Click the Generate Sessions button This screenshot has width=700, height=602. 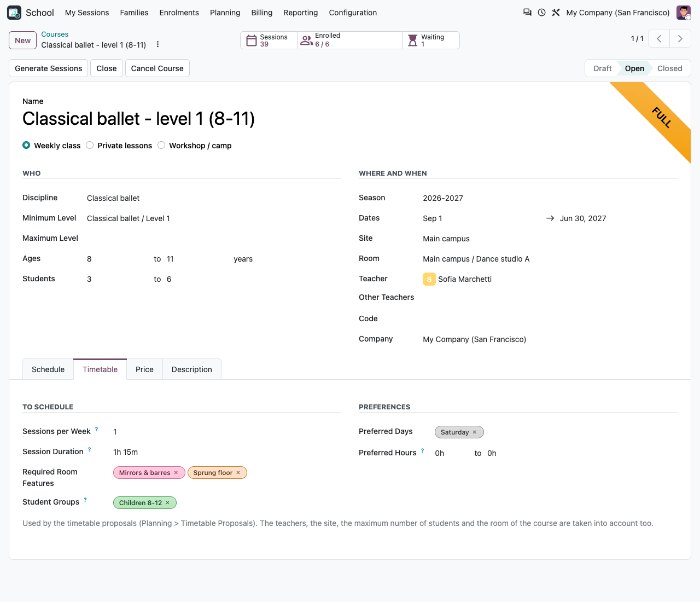(x=49, y=68)
